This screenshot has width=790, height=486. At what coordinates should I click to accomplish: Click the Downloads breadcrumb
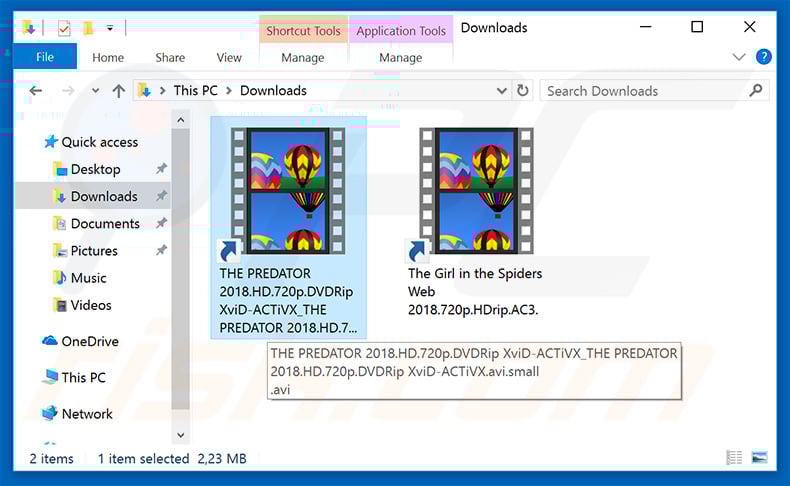click(x=273, y=91)
